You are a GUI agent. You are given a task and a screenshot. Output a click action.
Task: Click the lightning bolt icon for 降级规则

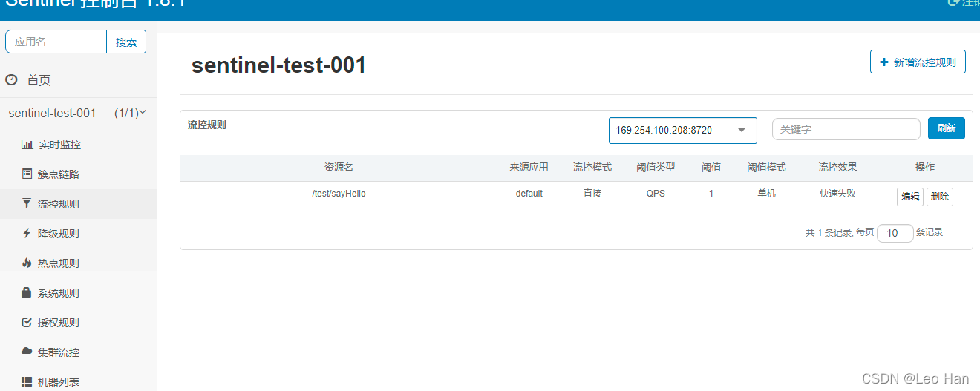(27, 233)
